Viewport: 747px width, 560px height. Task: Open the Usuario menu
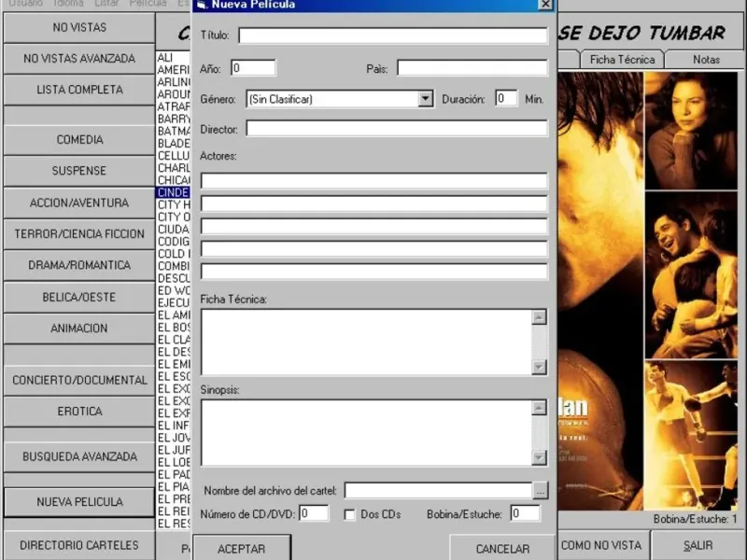(26, 3)
